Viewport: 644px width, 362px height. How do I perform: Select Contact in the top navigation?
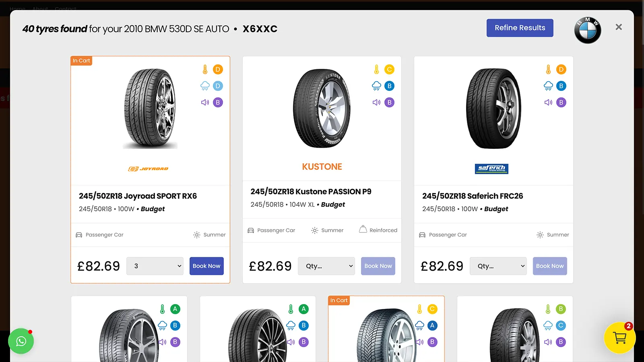pyautogui.click(x=65, y=9)
